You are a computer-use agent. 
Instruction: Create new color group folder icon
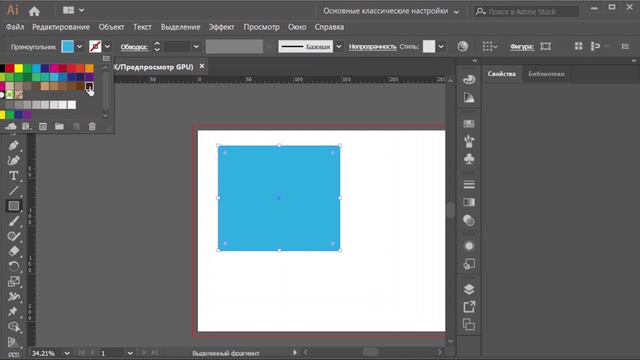59,127
